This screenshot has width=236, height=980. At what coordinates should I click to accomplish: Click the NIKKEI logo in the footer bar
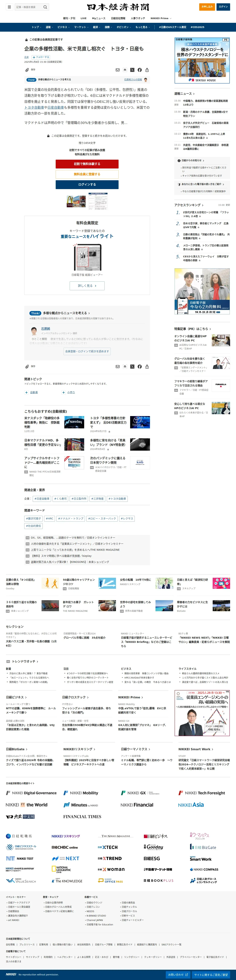pyautogui.click(x=11, y=975)
